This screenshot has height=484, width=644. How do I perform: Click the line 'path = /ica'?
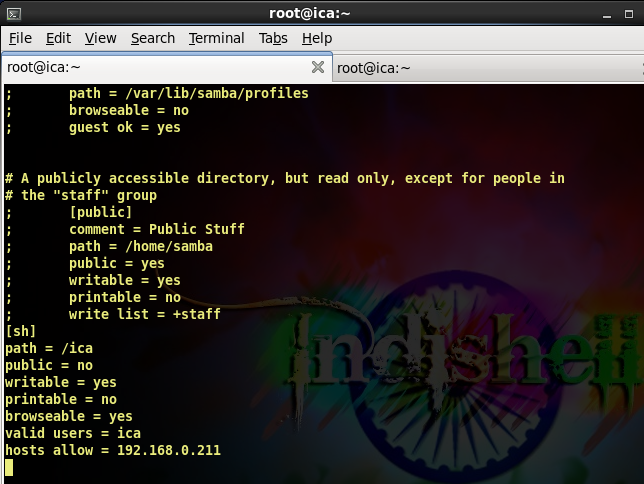(49, 348)
